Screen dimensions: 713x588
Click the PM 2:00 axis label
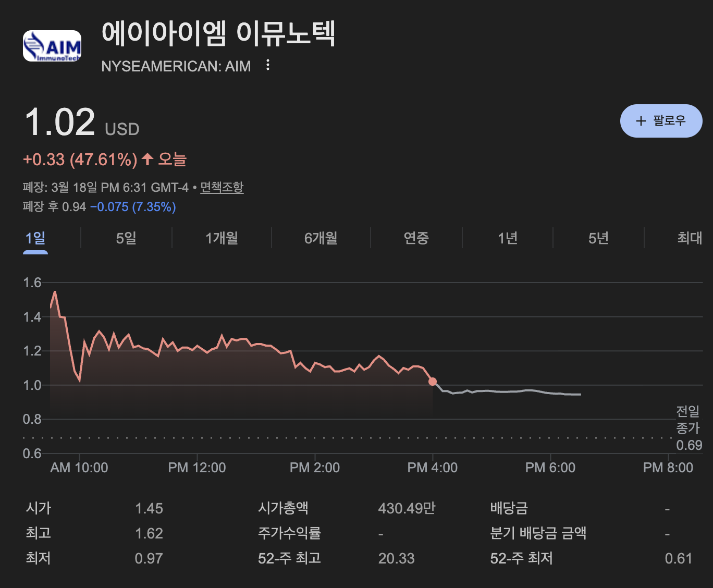tap(315, 468)
